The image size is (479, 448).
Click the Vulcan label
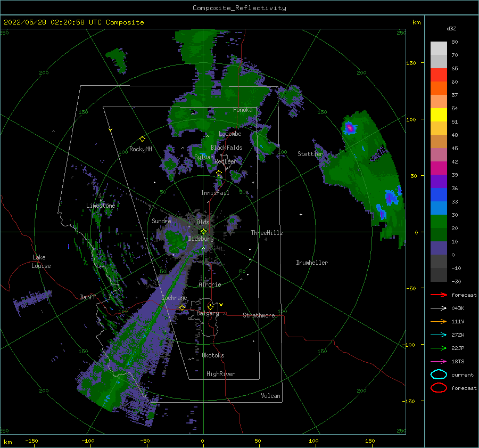pyautogui.click(x=270, y=396)
